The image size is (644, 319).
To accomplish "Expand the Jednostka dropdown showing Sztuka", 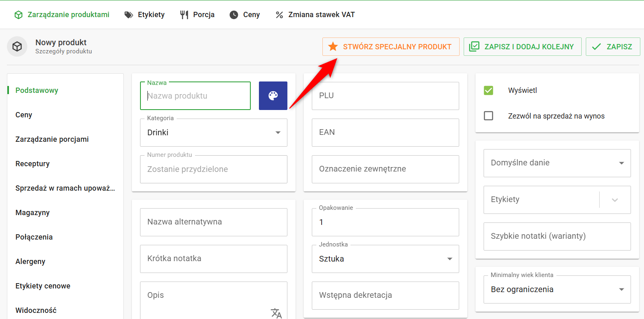I will (x=385, y=259).
